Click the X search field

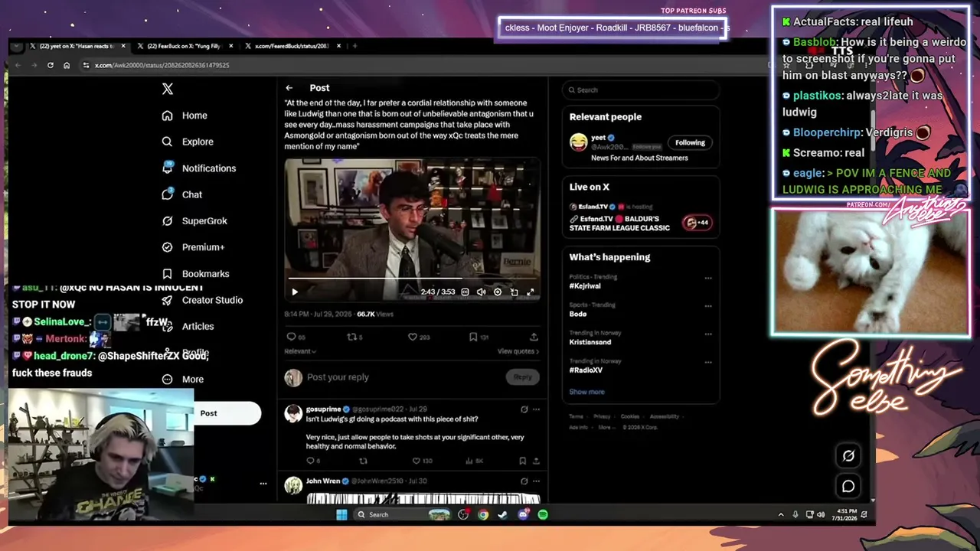(x=641, y=90)
